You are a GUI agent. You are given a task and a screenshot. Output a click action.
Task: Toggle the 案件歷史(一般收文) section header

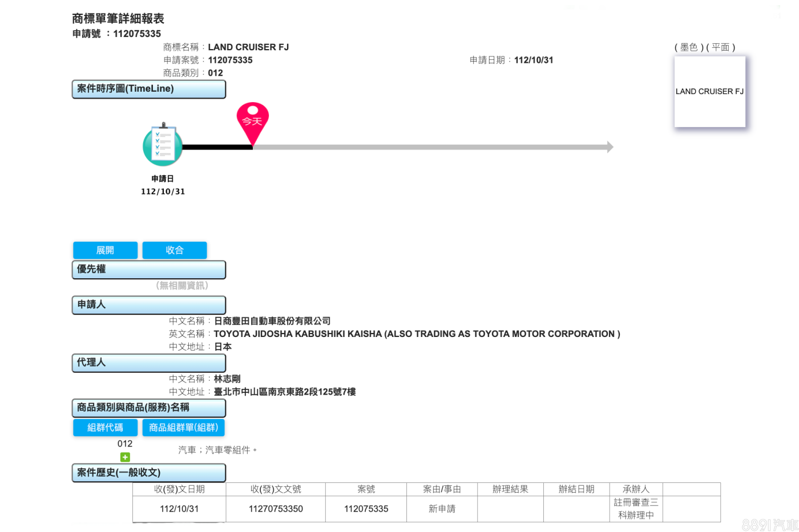coord(149,473)
